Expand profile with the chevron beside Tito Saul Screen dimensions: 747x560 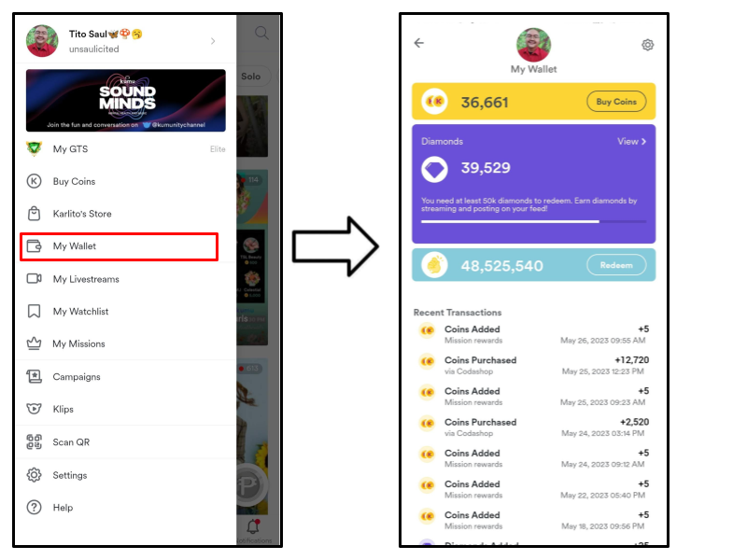213,41
